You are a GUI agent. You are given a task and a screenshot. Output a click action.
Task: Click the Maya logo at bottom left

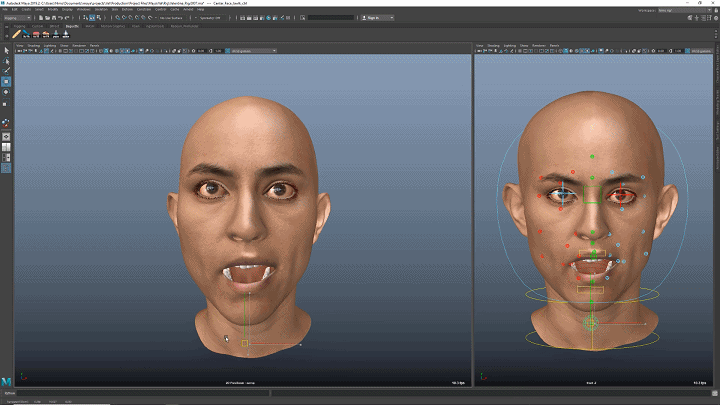(7, 382)
